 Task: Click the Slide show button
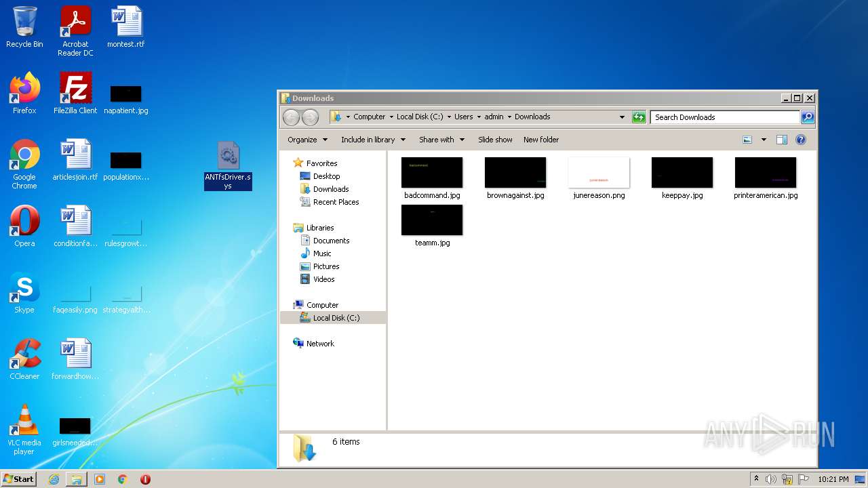tap(495, 140)
